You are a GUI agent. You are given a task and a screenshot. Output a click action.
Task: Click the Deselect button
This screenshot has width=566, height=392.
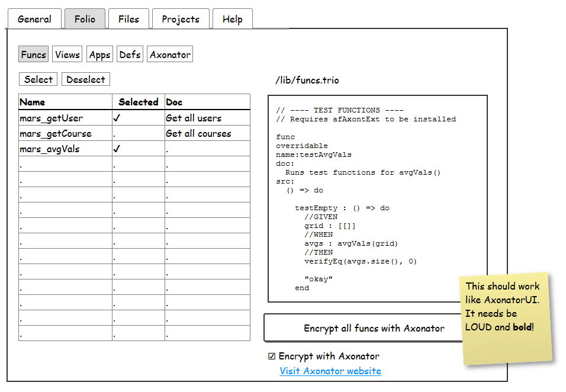pyautogui.click(x=86, y=79)
